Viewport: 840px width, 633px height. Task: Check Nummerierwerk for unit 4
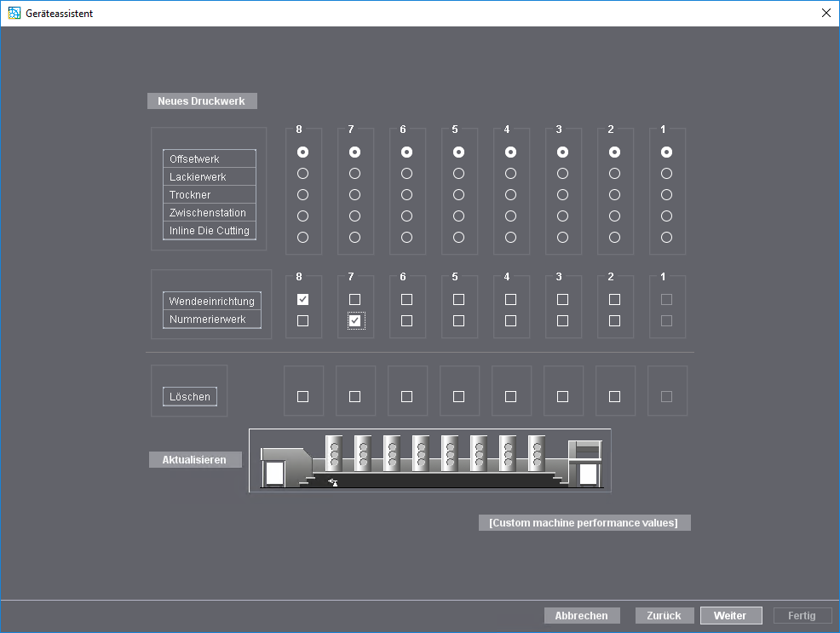510,321
